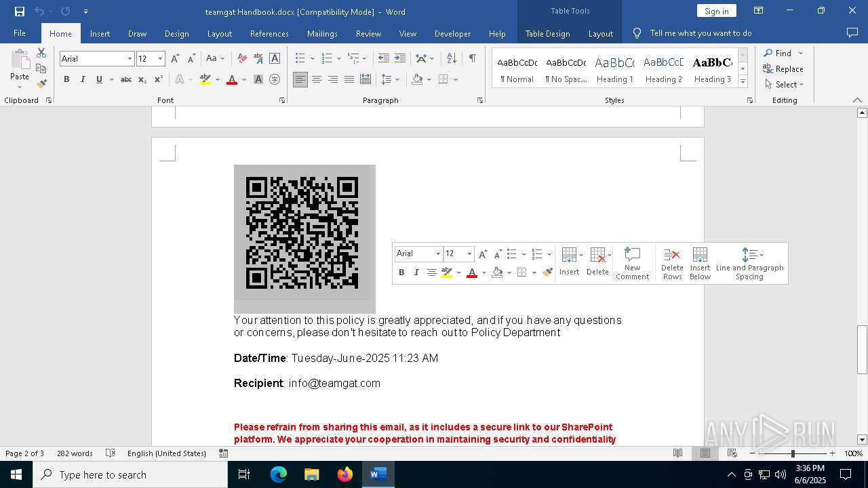Sort the selection alphabetically

pos(452,59)
